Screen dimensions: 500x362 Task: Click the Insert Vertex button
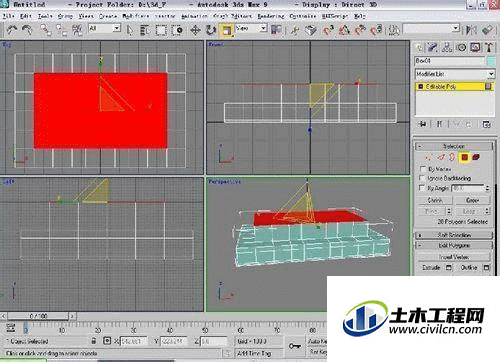454,257
